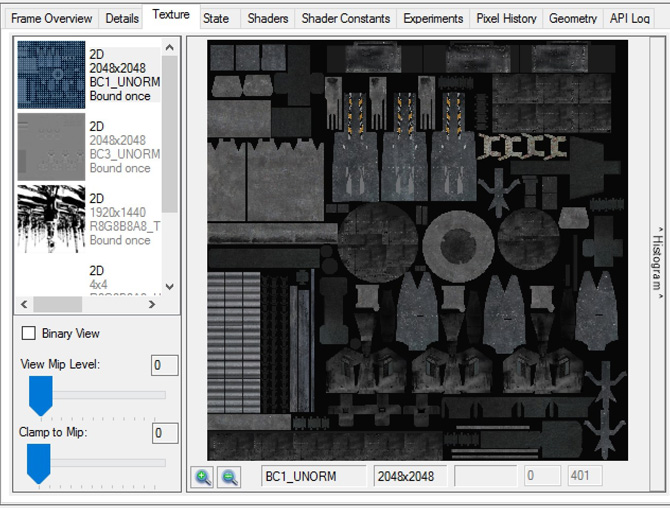Open the Pixel History tab
This screenshot has height=508, width=670.
506,18
